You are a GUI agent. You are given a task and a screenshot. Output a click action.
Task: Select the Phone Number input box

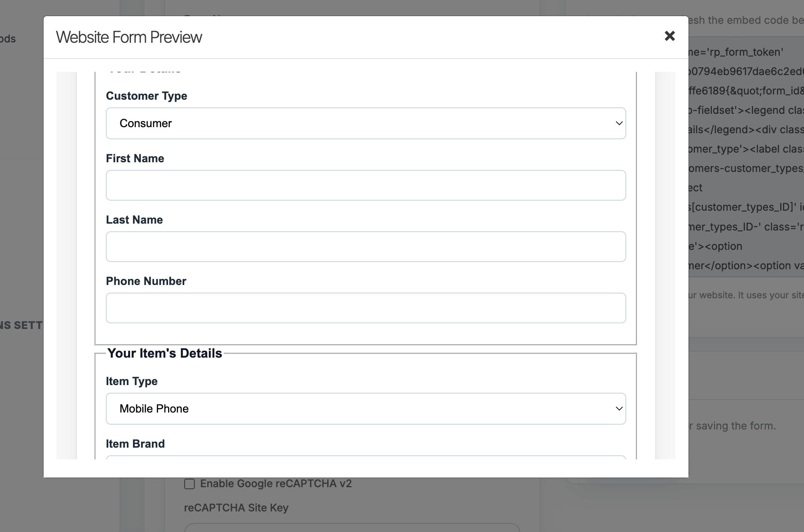click(365, 308)
